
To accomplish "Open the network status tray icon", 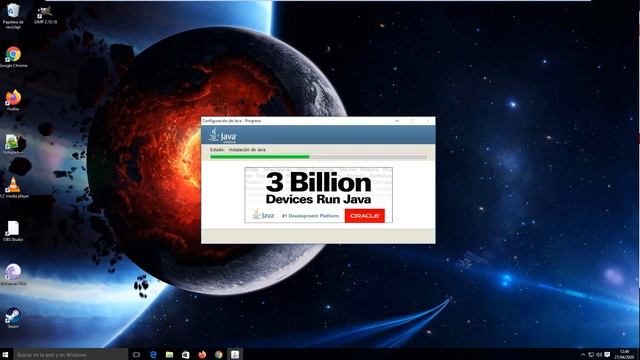I will 591,355.
